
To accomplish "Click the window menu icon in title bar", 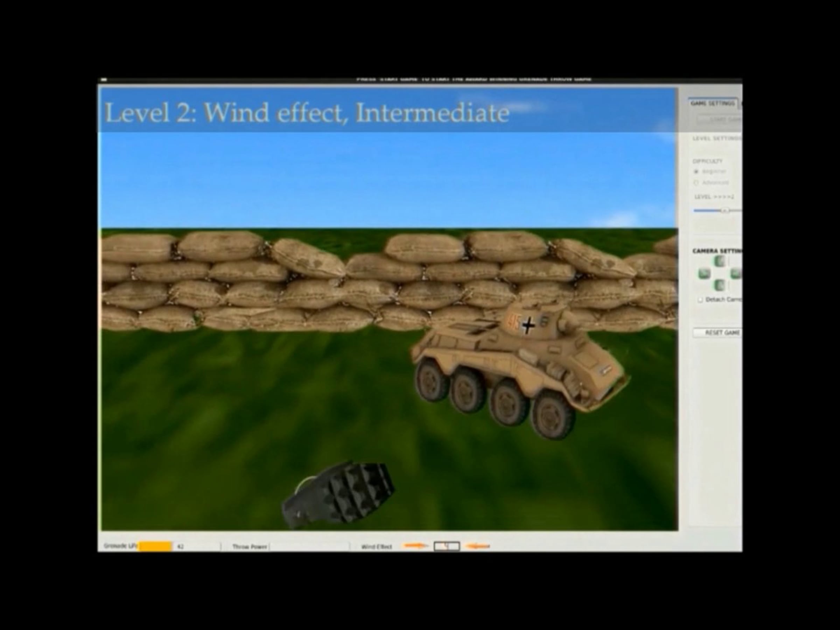I will pyautogui.click(x=104, y=80).
